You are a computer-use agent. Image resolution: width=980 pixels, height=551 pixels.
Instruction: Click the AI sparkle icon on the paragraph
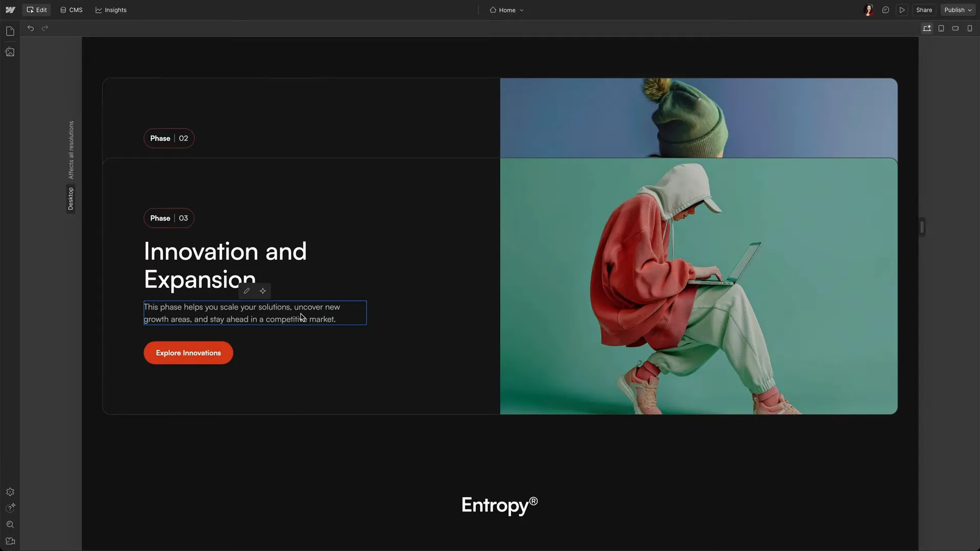coord(263,291)
